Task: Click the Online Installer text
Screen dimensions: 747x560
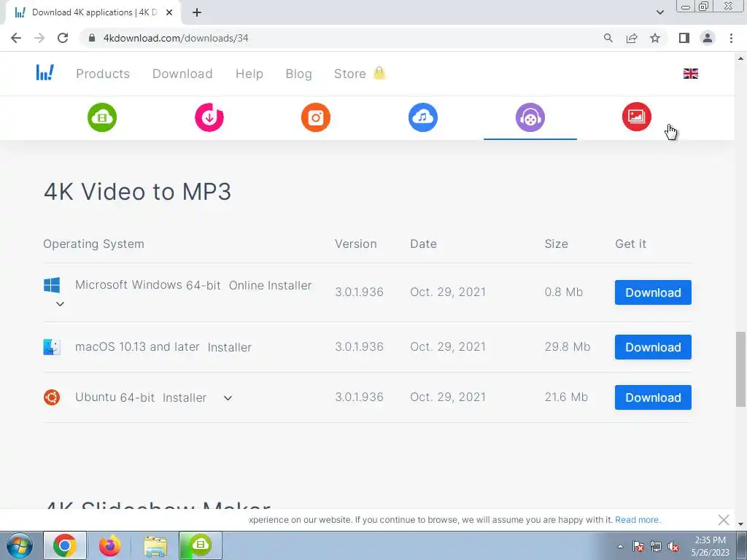Action: coord(270,285)
